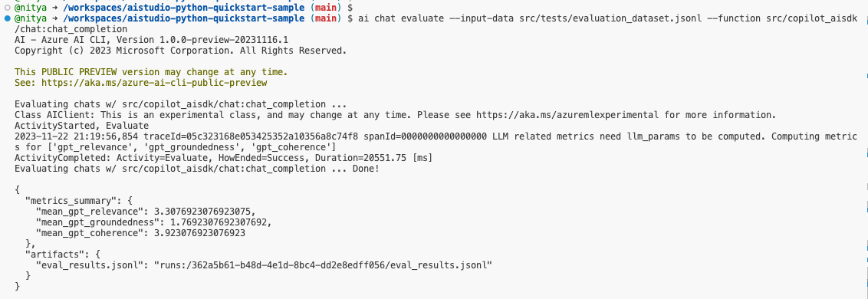Click the Copyright Microsoft Corporation line

180,51
